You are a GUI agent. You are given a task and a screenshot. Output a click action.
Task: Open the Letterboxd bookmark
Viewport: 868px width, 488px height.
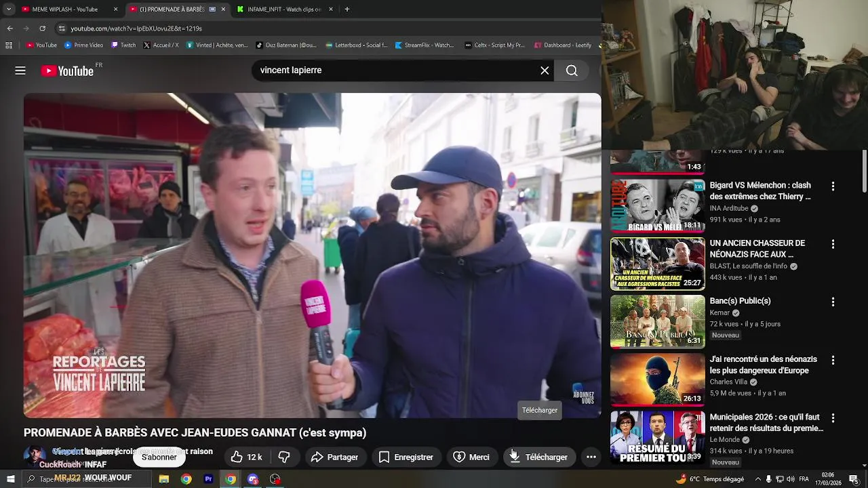coord(356,45)
